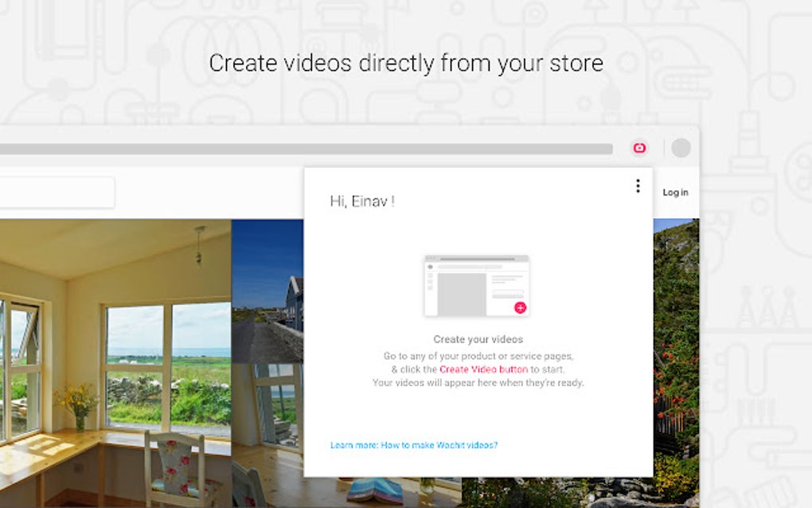Select the browser window mockup illustration
This screenshot has width=812, height=508.
pyautogui.click(x=476, y=283)
